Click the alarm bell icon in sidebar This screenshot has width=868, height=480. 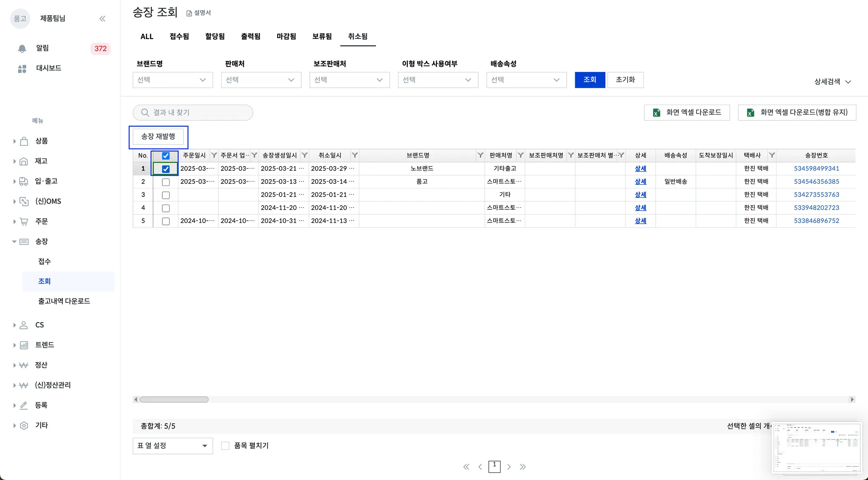[22, 49]
